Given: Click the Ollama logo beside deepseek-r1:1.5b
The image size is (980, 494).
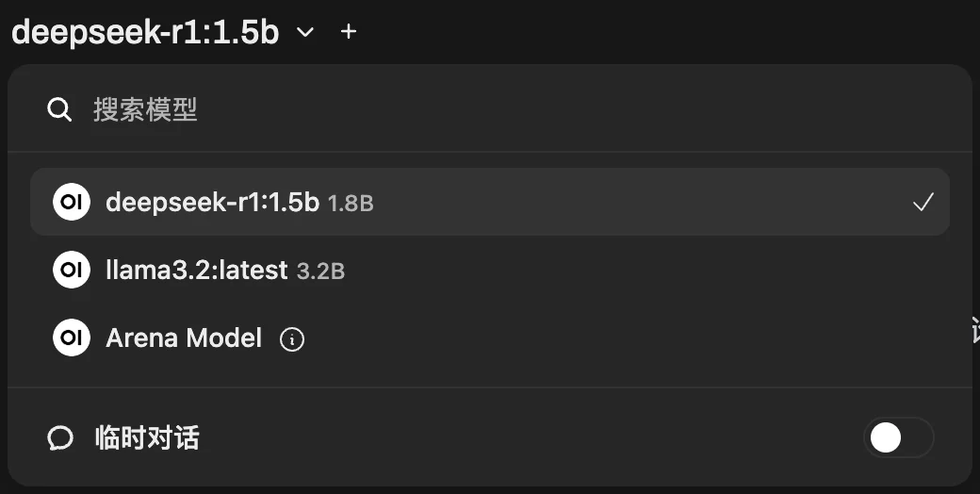Looking at the screenshot, I should (x=72, y=202).
